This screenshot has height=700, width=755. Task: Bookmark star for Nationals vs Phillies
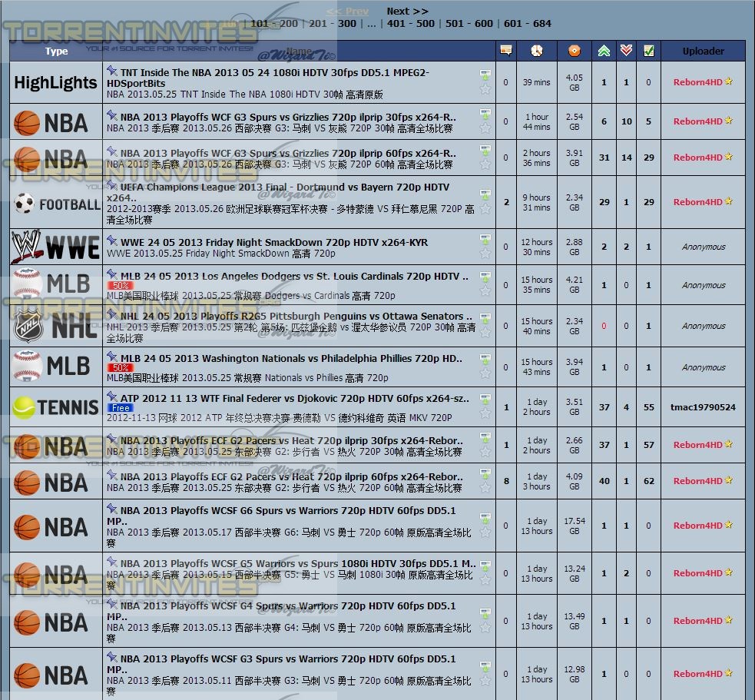pyautogui.click(x=485, y=373)
